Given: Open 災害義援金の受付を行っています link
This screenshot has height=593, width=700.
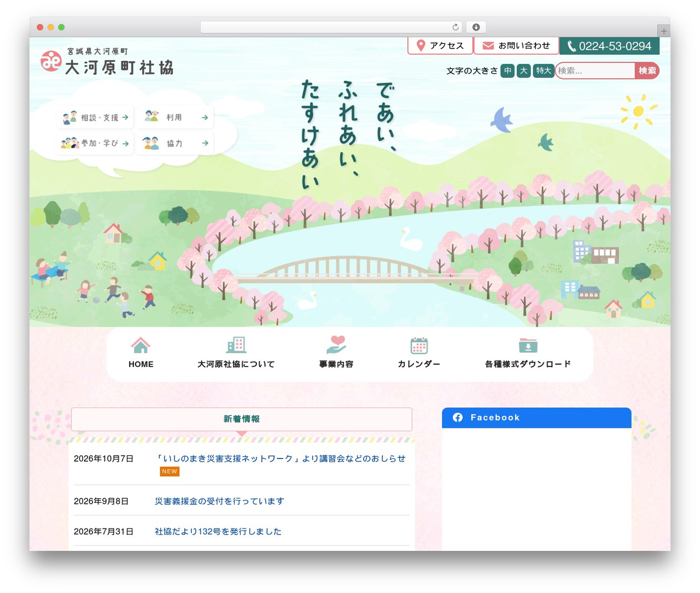Looking at the screenshot, I should [219, 501].
